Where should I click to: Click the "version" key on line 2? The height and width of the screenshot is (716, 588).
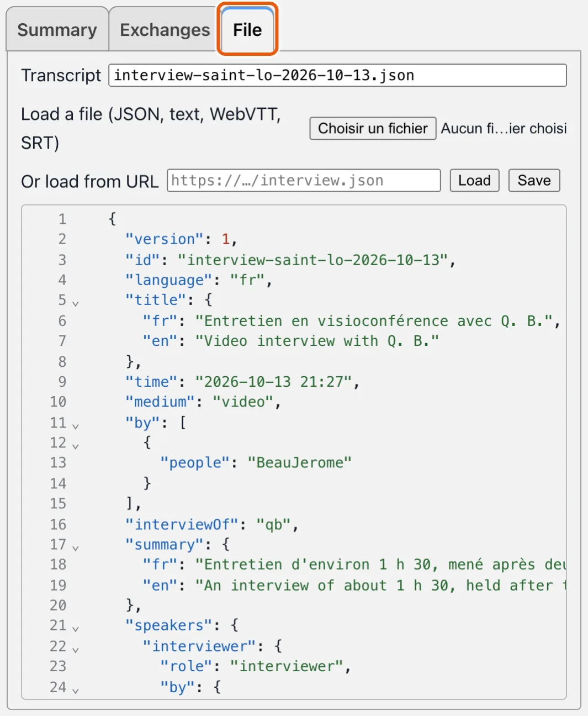click(x=165, y=239)
